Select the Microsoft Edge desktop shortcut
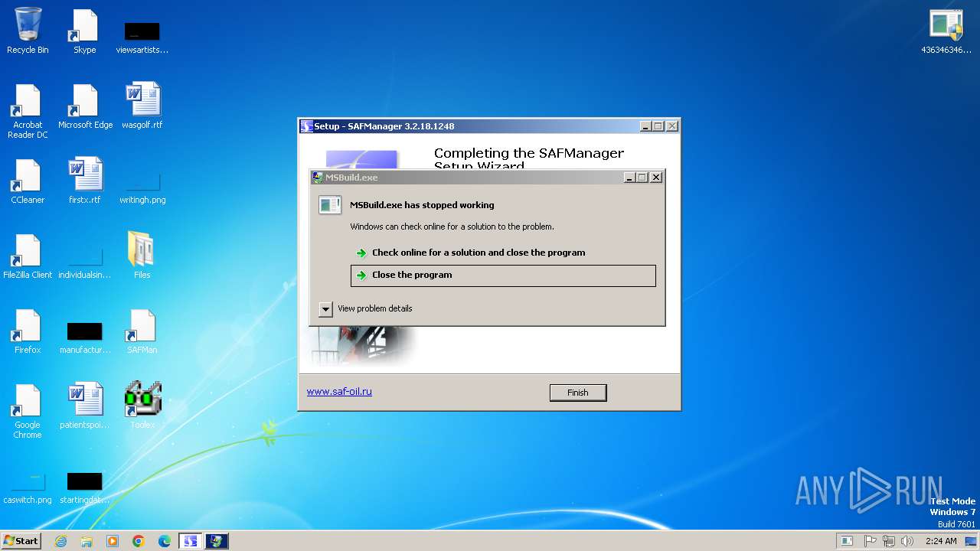This screenshot has height=551, width=980. pos(85,106)
